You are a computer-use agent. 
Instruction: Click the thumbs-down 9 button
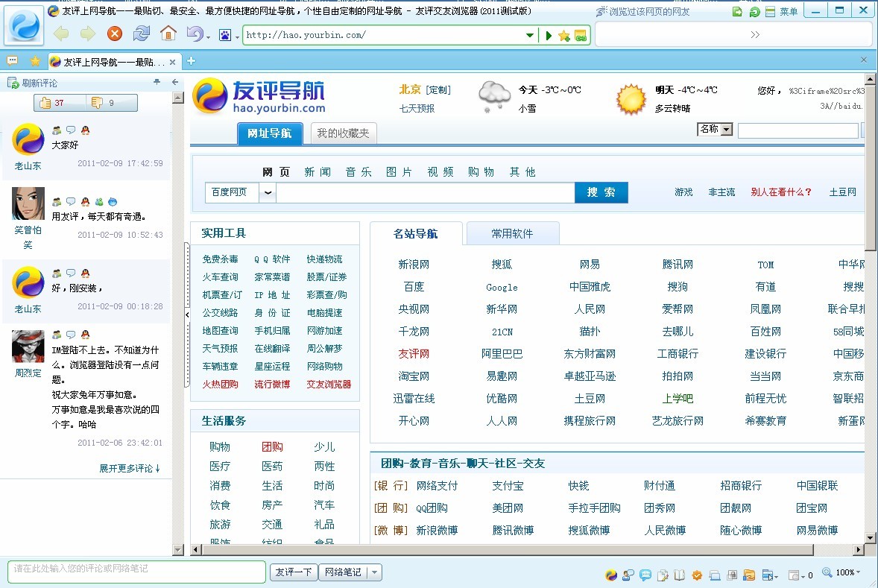point(112,103)
